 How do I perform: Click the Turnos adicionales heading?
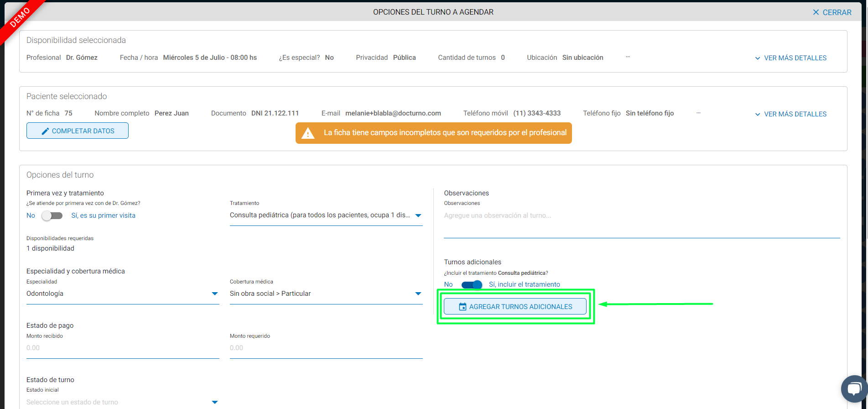pyautogui.click(x=473, y=262)
